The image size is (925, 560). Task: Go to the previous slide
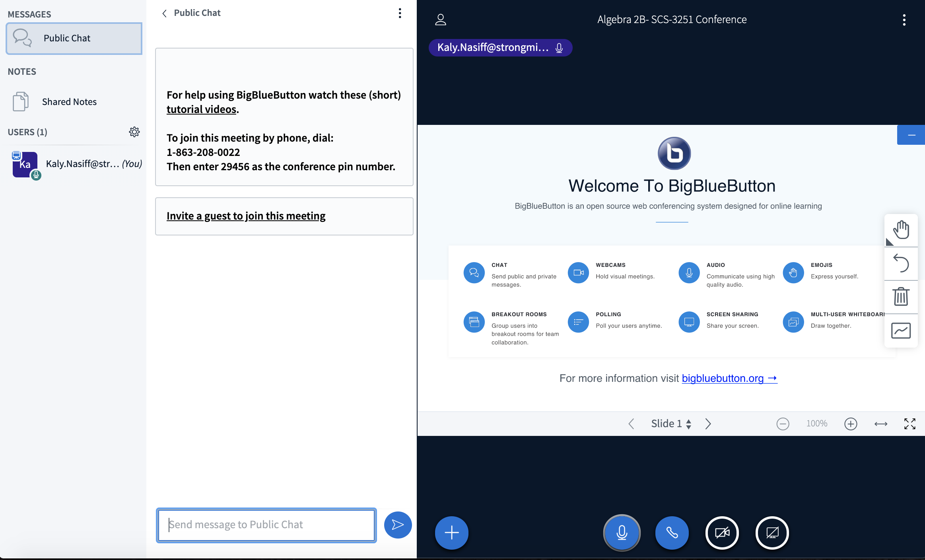coord(631,424)
